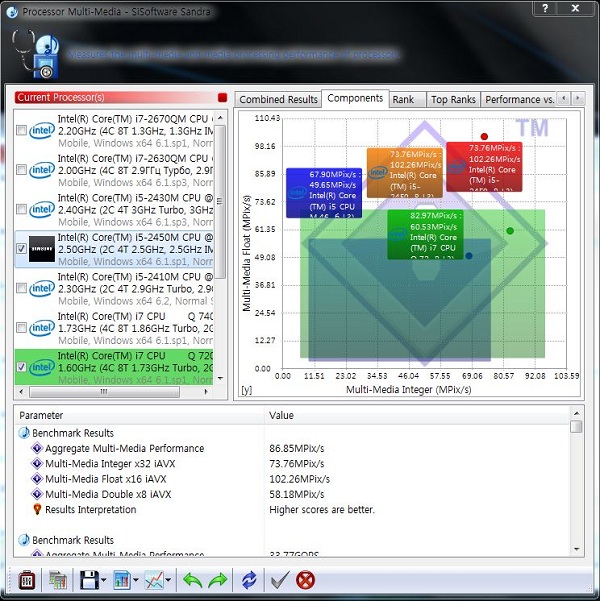Click Intel logo of i7-2670QM row
This screenshot has height=601, width=600.
(x=42, y=130)
